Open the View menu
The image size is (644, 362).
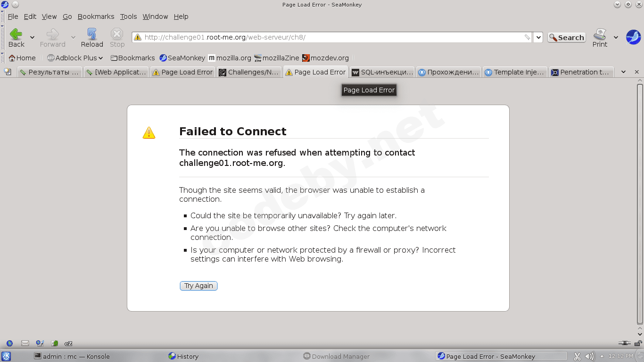click(49, 16)
